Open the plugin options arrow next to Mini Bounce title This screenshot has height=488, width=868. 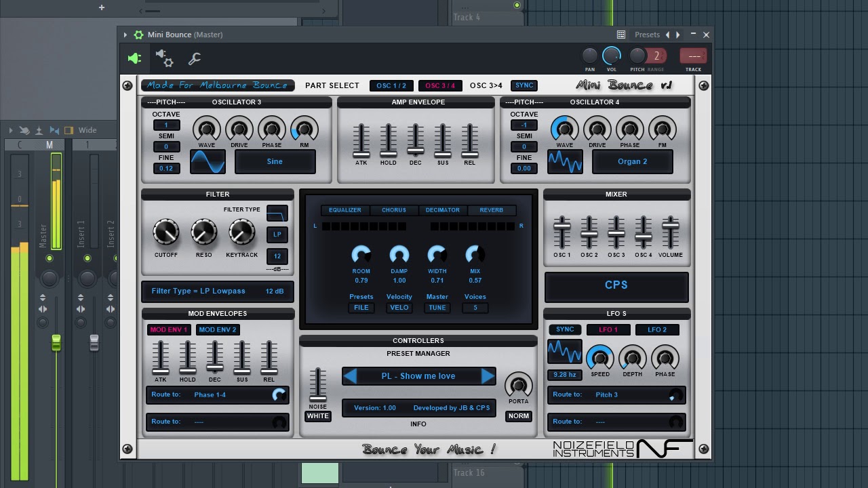coord(125,35)
